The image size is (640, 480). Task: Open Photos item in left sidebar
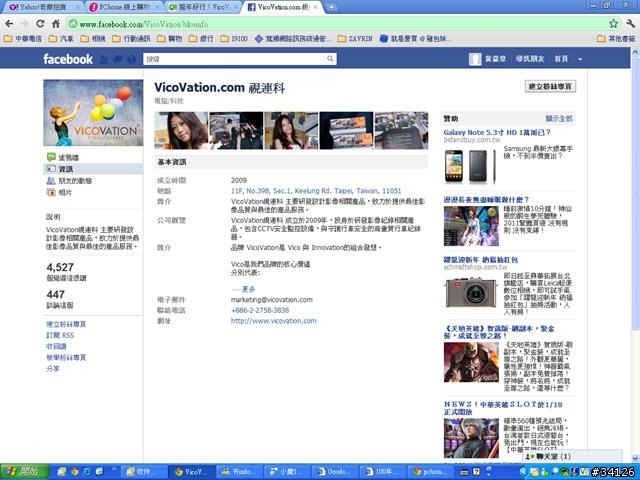[65, 192]
